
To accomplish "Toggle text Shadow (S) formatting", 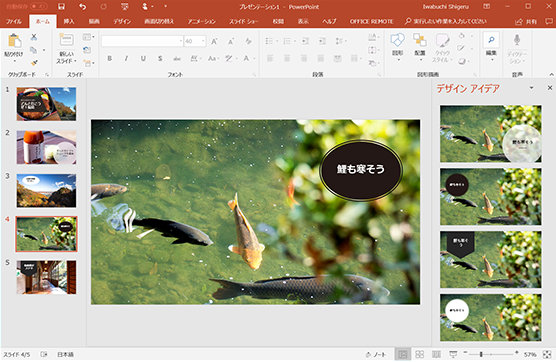I will pos(160,59).
